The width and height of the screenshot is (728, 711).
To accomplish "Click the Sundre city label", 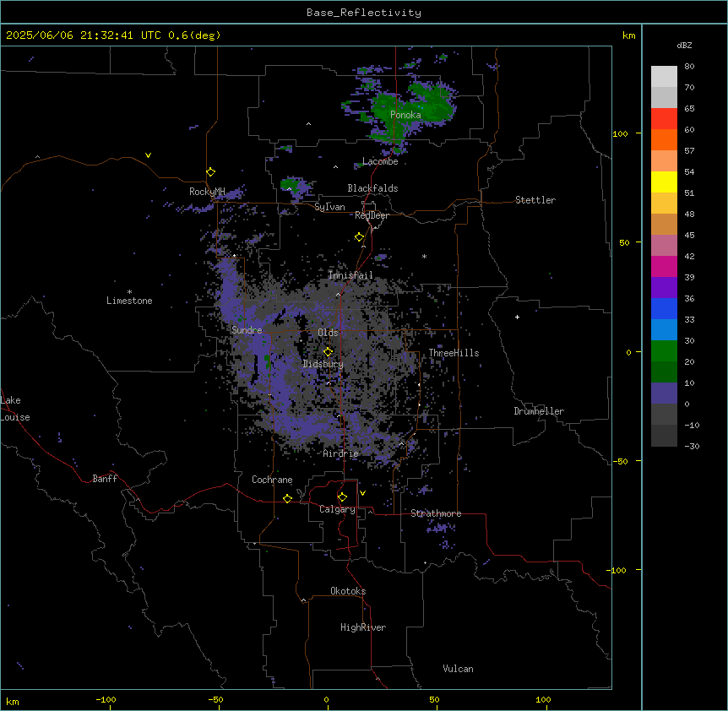I will (x=247, y=330).
